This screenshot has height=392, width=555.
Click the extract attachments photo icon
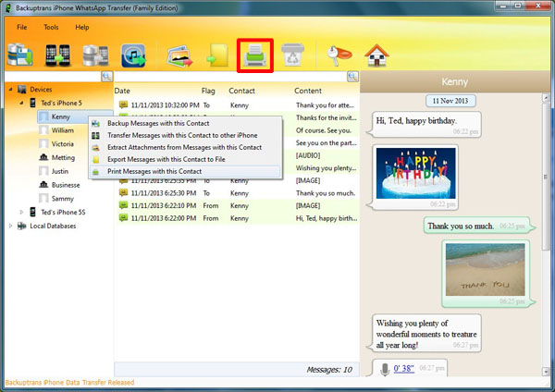[x=179, y=55]
